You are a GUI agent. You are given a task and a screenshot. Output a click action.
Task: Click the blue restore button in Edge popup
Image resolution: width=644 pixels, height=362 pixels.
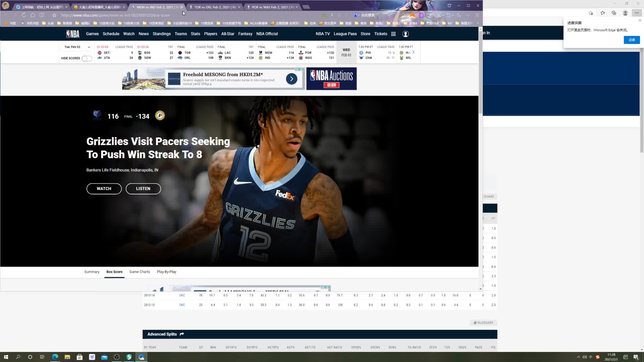point(632,40)
